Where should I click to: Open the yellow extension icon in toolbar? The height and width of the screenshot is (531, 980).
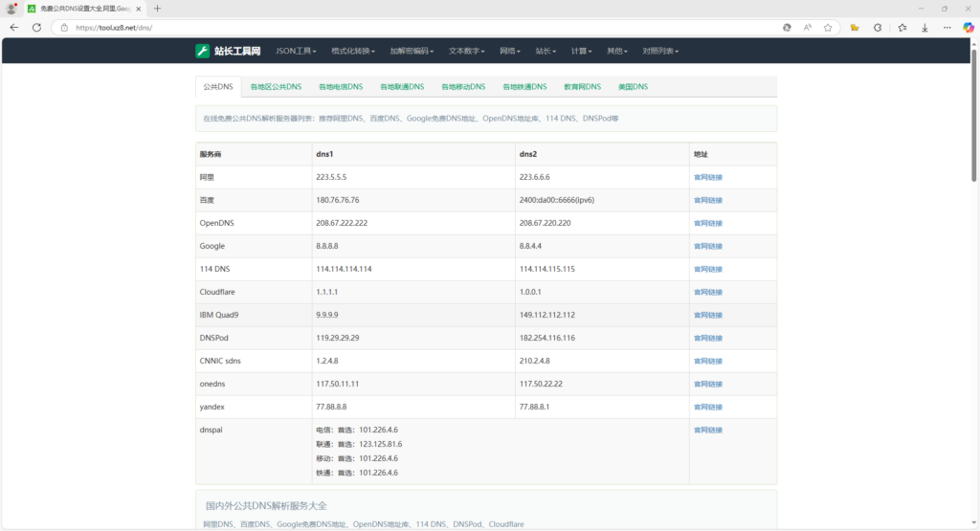pyautogui.click(x=855, y=28)
